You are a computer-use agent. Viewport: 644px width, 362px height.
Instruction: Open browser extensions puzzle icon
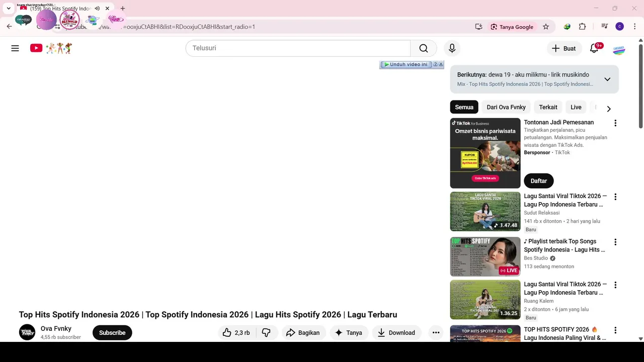tap(583, 27)
